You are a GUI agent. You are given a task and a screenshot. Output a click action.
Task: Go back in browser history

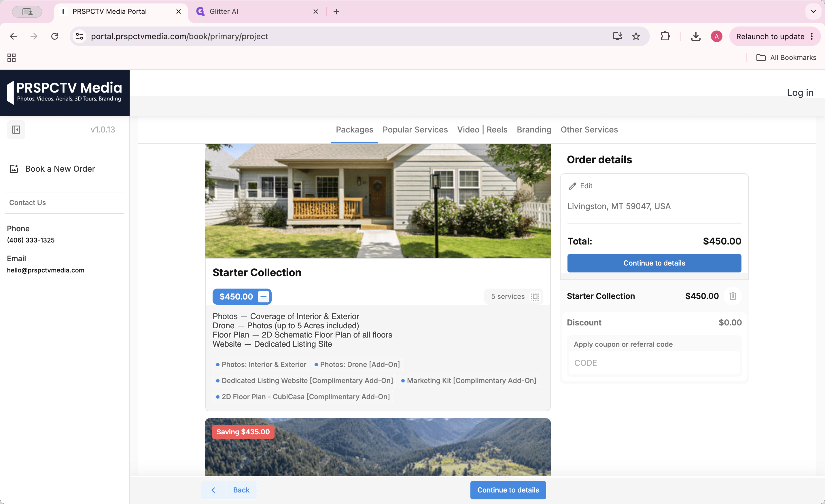pyautogui.click(x=13, y=36)
